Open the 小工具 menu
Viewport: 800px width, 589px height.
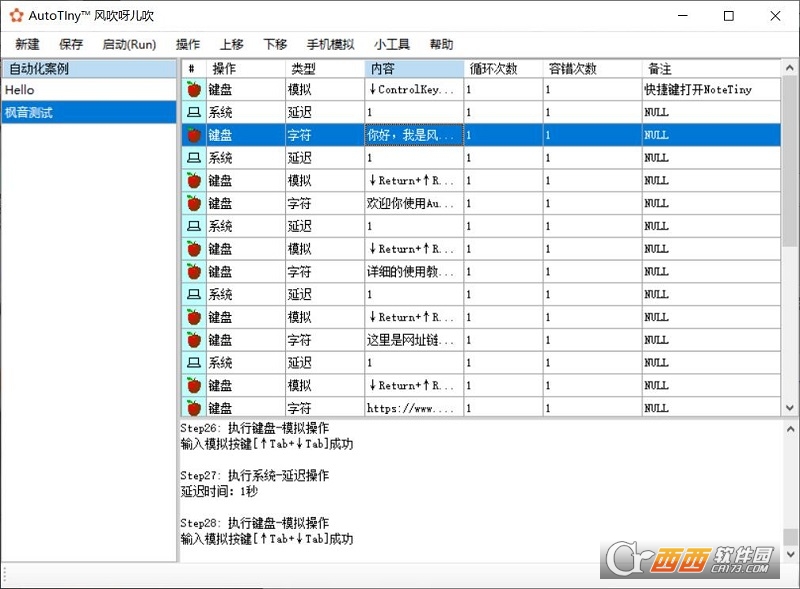[392, 45]
